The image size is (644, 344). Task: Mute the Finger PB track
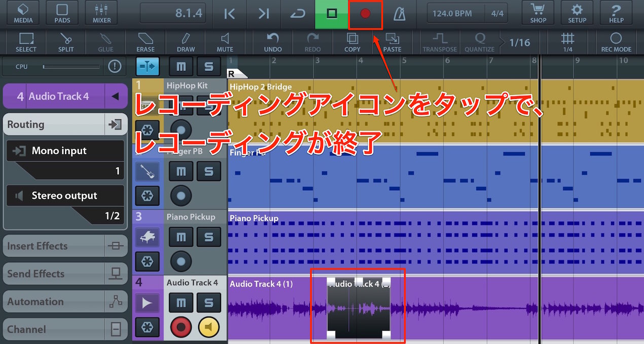tap(181, 171)
